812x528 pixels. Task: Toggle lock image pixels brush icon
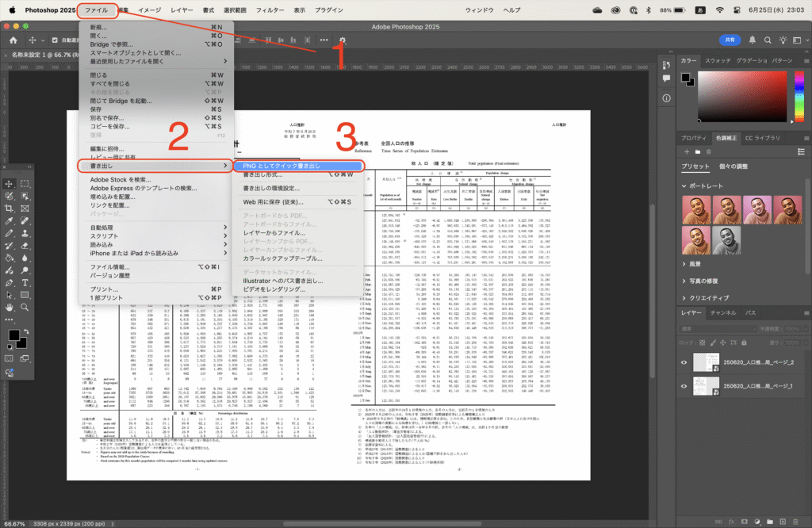[713, 342]
